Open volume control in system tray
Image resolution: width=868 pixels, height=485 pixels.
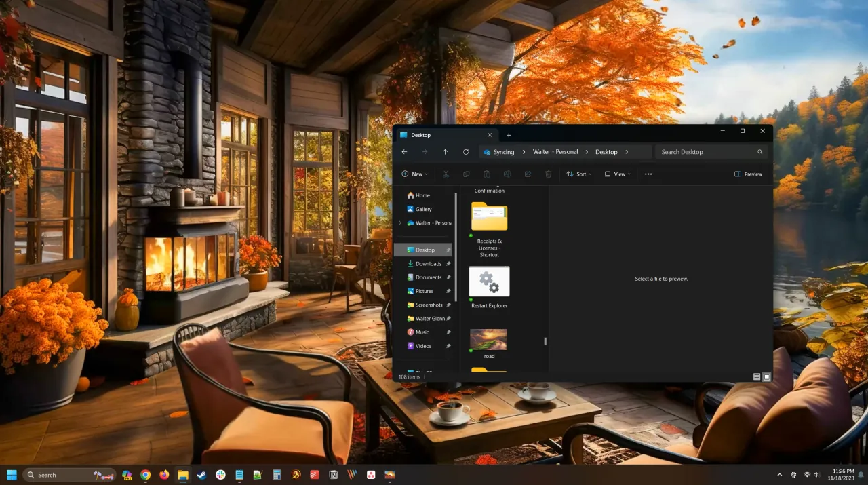pos(816,475)
